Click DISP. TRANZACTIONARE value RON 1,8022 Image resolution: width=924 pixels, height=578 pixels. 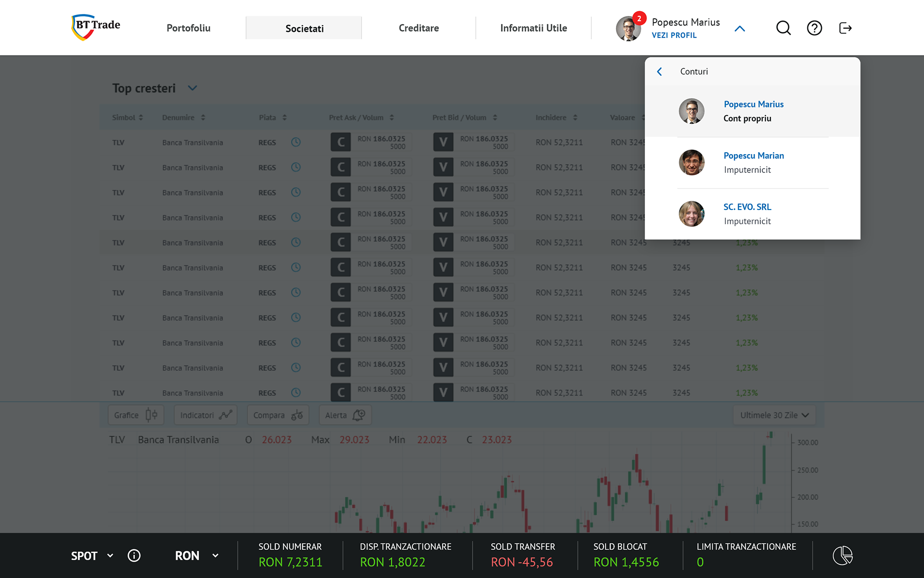click(x=392, y=562)
